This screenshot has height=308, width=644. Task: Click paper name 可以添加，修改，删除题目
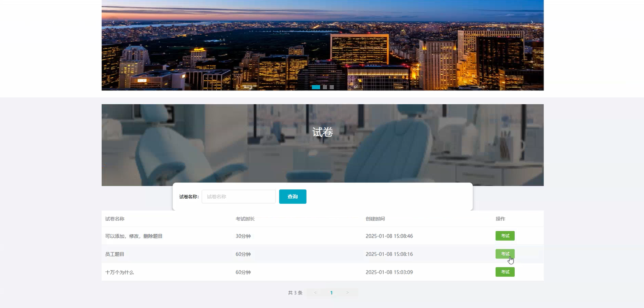click(134, 236)
